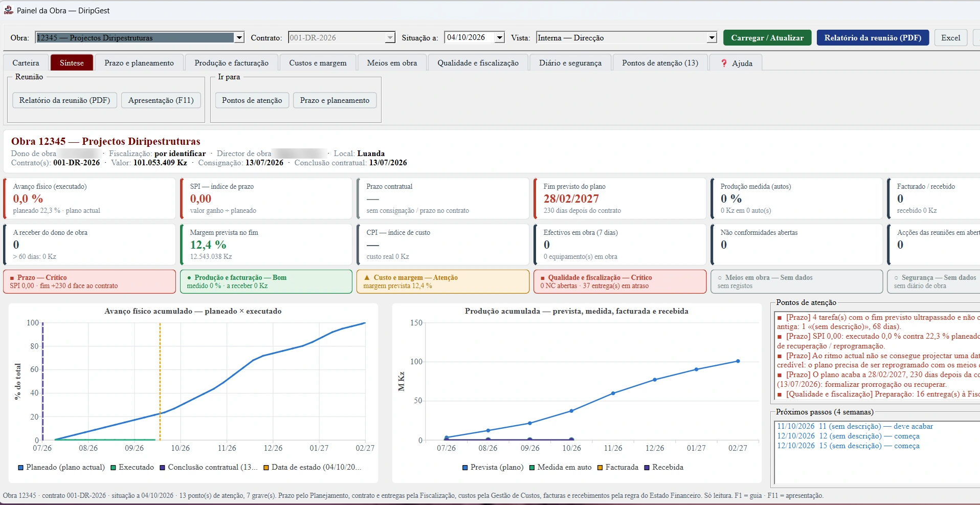
Task: Click the '11/10/2026 11 (sem descrição) — deve acabar' row
Action: pyautogui.click(x=855, y=426)
